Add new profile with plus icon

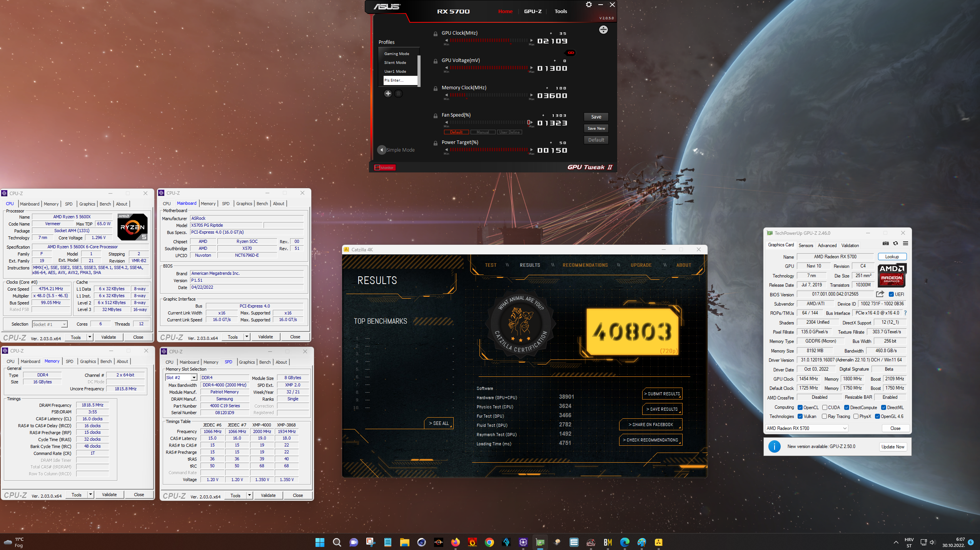coord(388,94)
